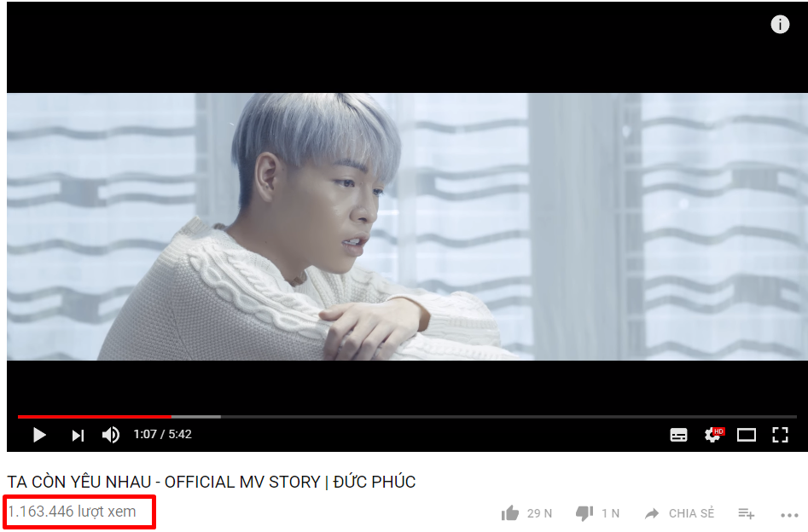Open the share arrow icon
The width and height of the screenshot is (808, 532).
pyautogui.click(x=652, y=513)
